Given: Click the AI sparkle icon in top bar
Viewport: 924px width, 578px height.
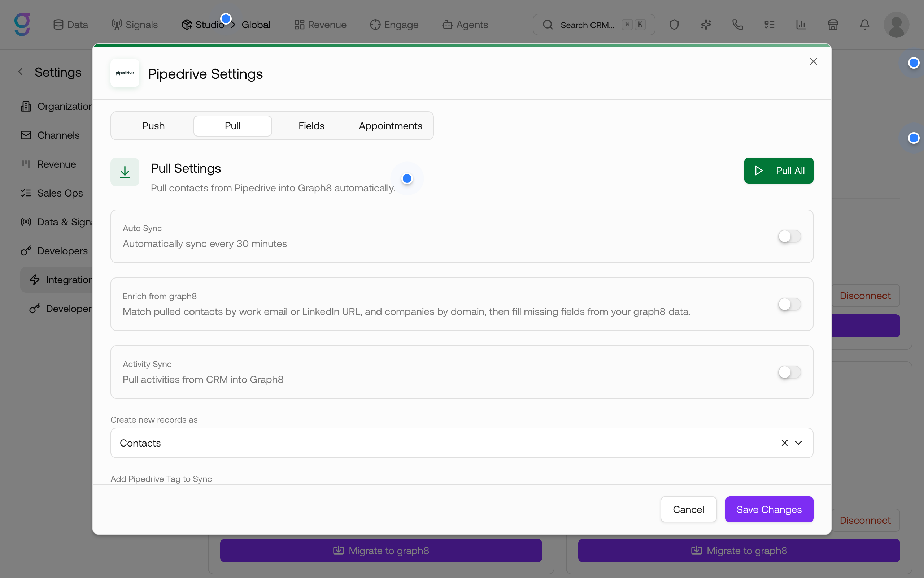Looking at the screenshot, I should [706, 25].
